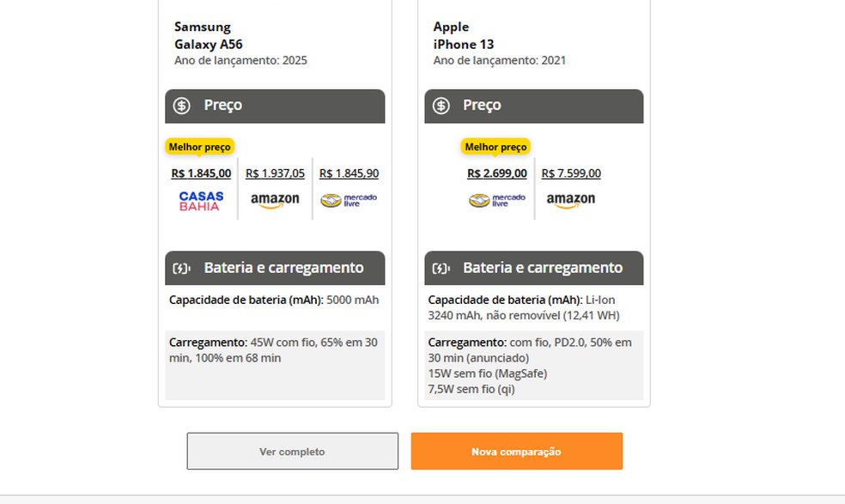Select the Melhor preço badge for iPhone 13
Viewport: 845px width, 504px height.
coord(496,147)
